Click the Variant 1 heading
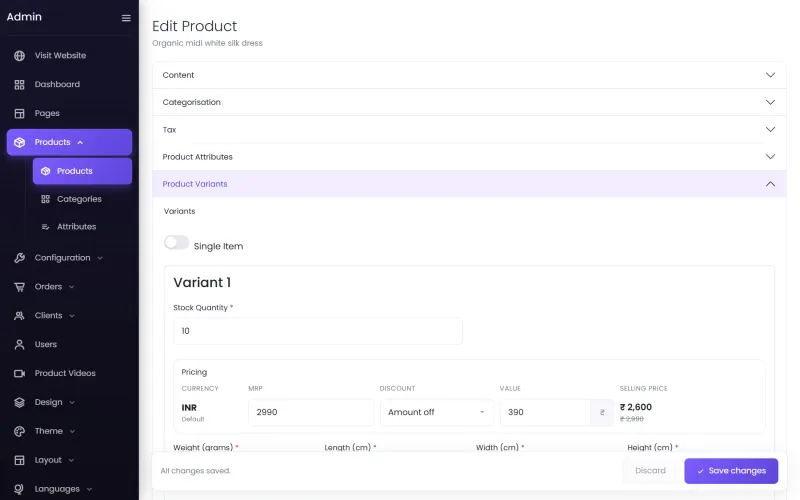Screen dimensions: 800x500 (202, 283)
